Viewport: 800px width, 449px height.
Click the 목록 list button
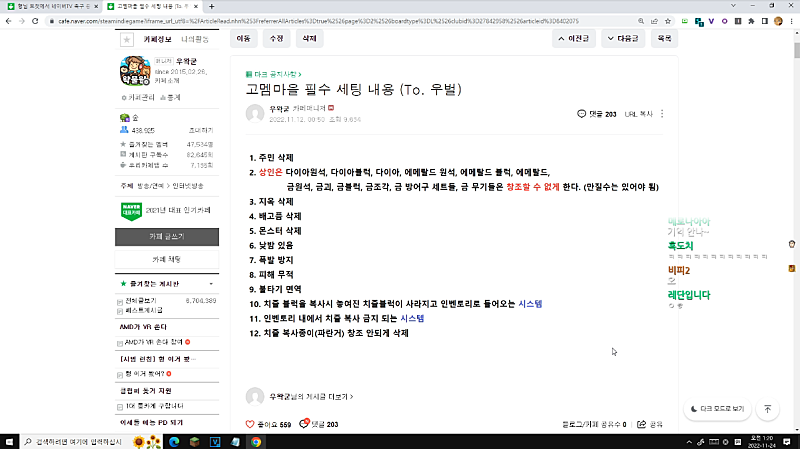click(664, 39)
